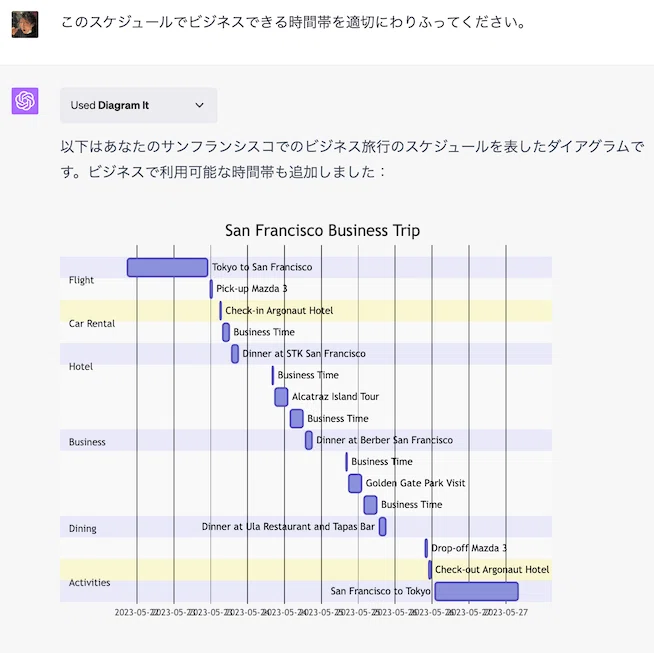Click the Check-in Argonaut Hotel marker

[221, 311]
